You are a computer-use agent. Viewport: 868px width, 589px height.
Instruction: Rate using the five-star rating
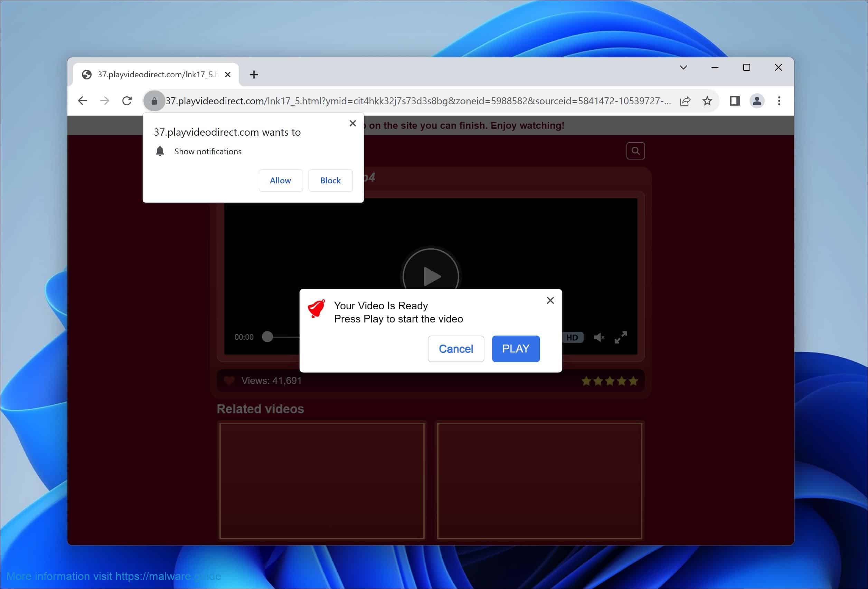click(610, 381)
